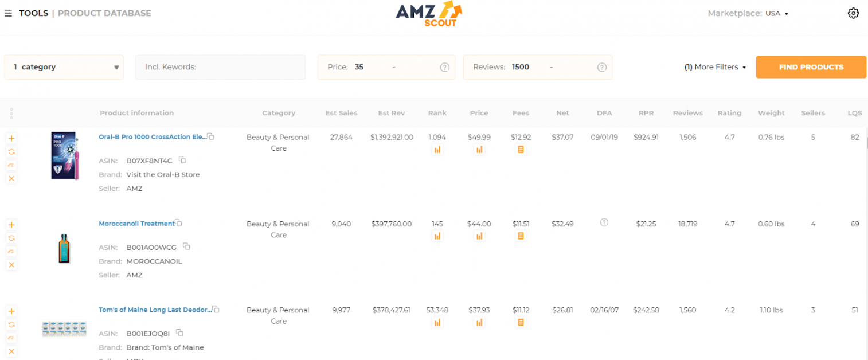The height and width of the screenshot is (360, 868).
Task: Sort by the Reviews column header
Action: [x=688, y=113]
